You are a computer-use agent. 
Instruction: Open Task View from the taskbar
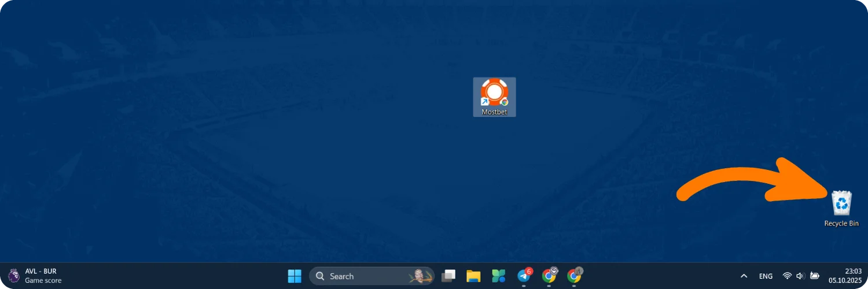(x=448, y=276)
